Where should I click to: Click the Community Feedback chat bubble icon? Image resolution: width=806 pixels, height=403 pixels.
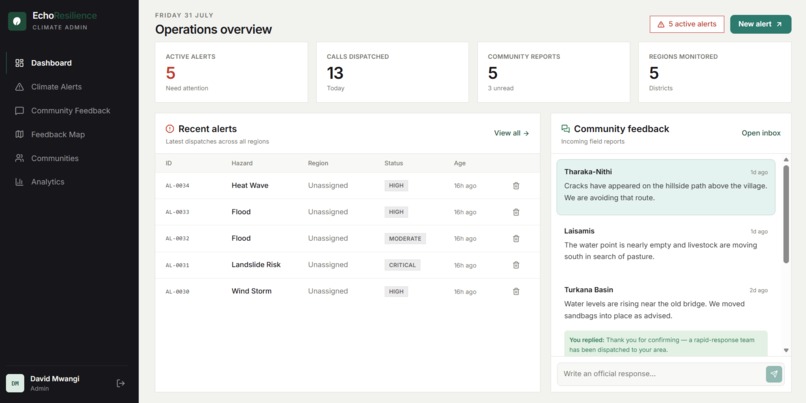pyautogui.click(x=20, y=111)
